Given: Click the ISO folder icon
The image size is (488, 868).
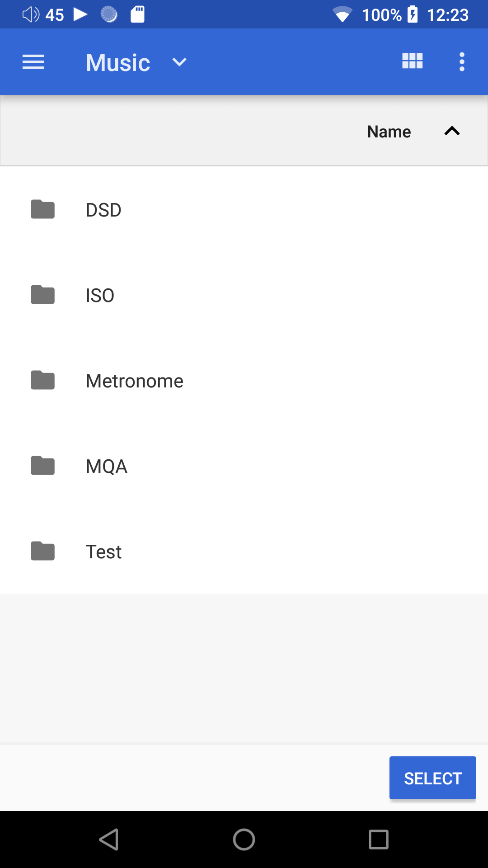Looking at the screenshot, I should point(43,295).
